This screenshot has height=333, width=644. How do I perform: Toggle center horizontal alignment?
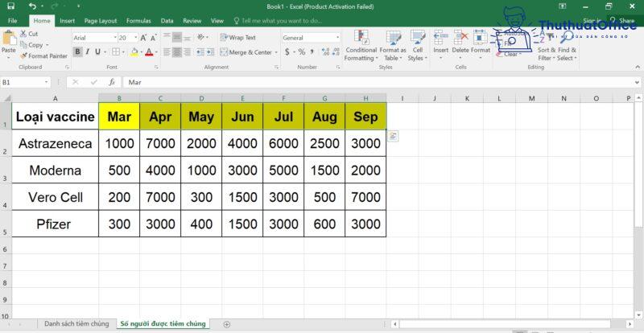[177, 52]
